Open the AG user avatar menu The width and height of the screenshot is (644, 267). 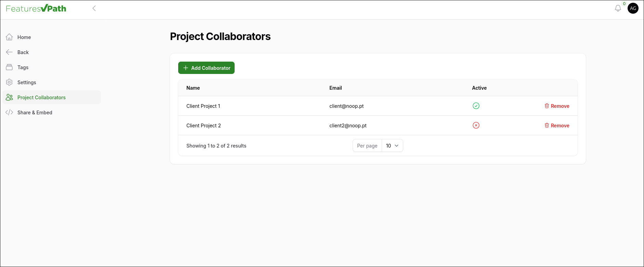tap(633, 8)
